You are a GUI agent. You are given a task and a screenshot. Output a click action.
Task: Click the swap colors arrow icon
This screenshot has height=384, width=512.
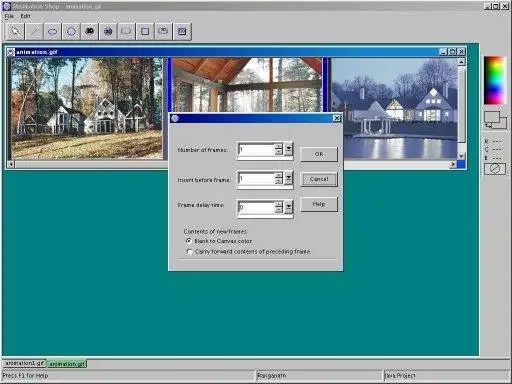coord(488,125)
